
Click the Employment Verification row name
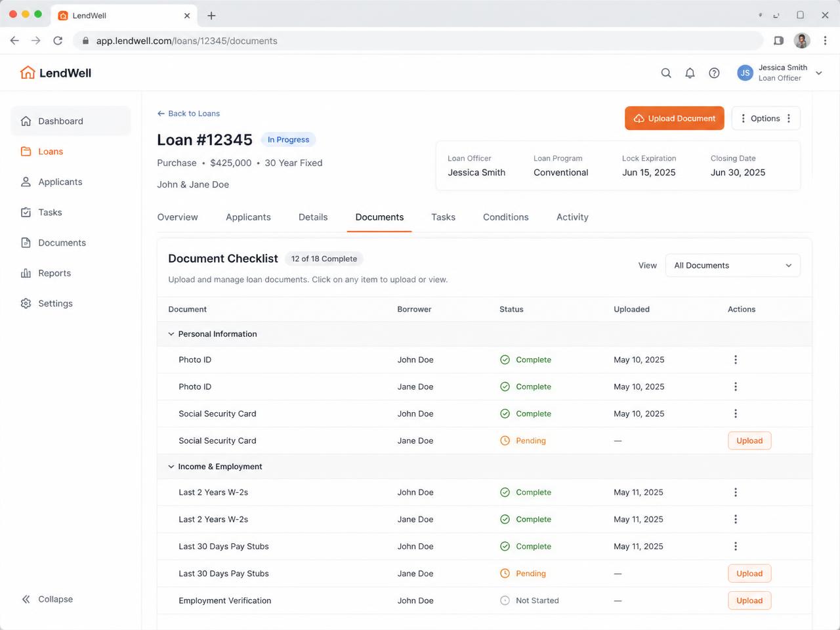224,600
